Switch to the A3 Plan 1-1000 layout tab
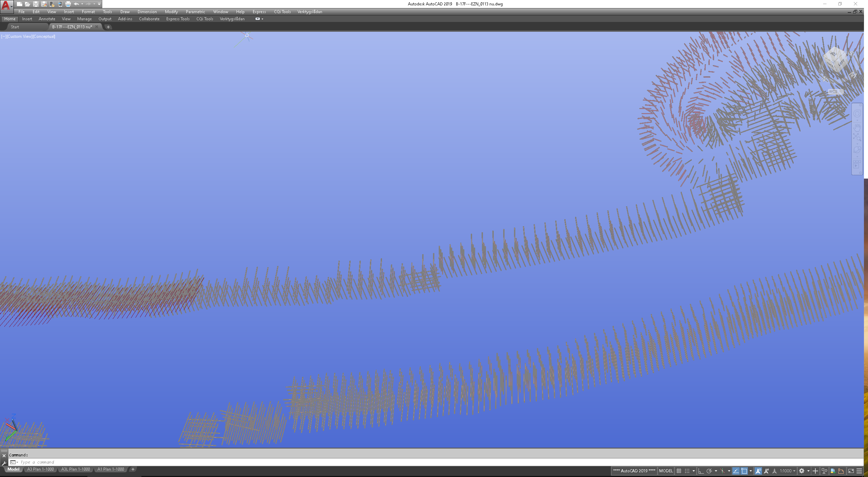The height and width of the screenshot is (477, 868). pyautogui.click(x=40, y=469)
